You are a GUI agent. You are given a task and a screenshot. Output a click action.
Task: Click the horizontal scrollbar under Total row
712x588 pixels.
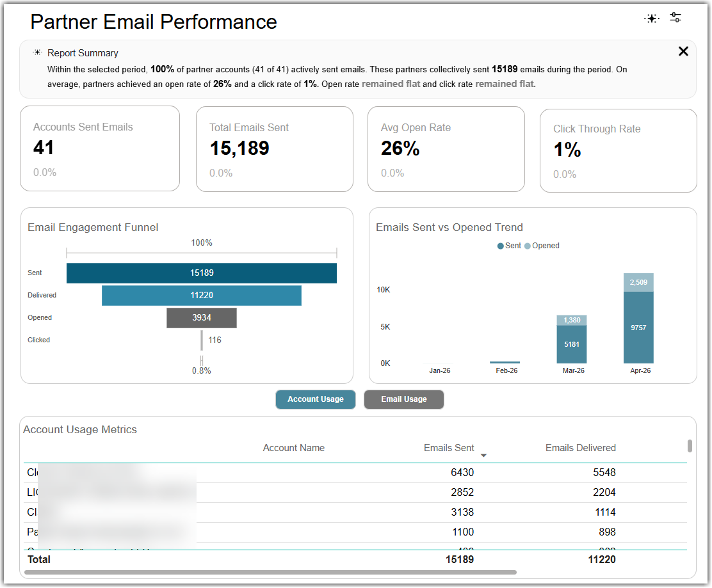pyautogui.click(x=271, y=572)
